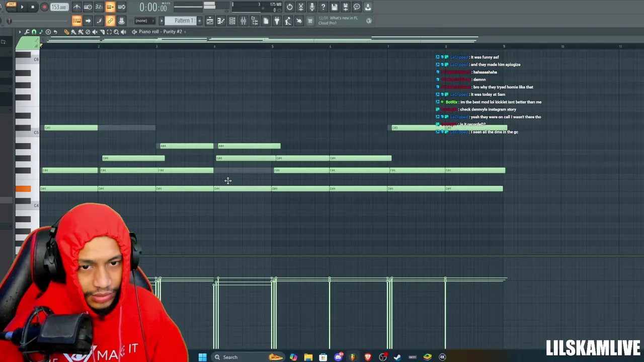Select the Draw pencil tool in piano roll
Screen dimensions: 644x362
tap(66, 32)
